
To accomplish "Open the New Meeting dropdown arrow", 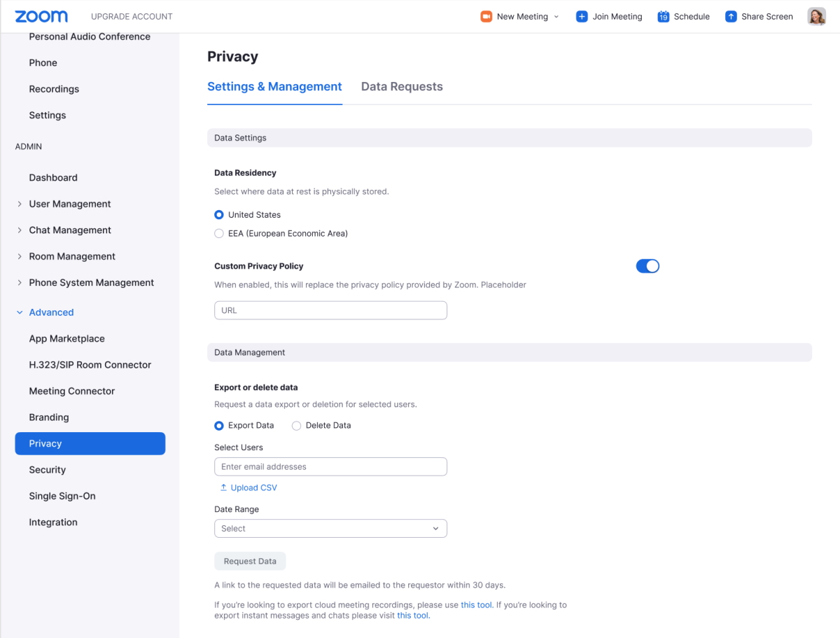I will (x=556, y=17).
